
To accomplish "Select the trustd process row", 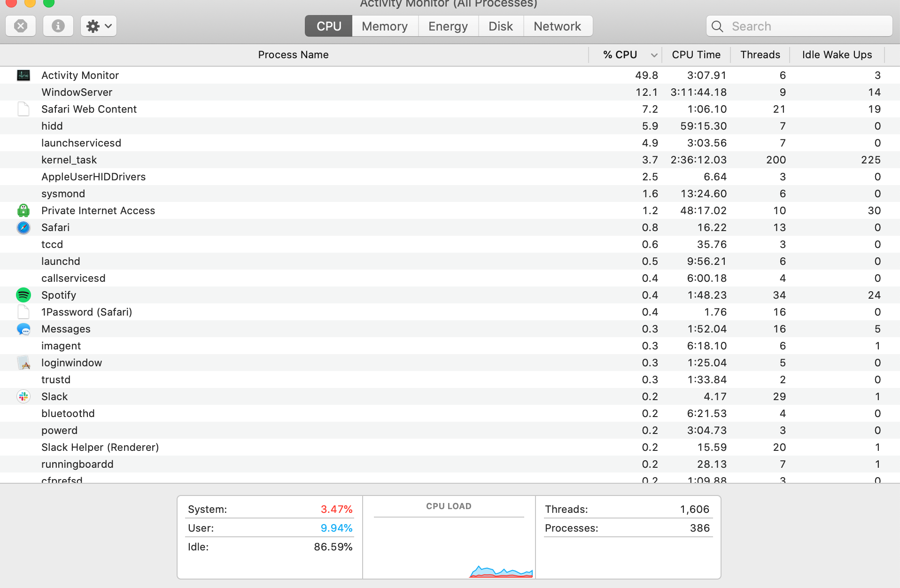I will coord(450,379).
